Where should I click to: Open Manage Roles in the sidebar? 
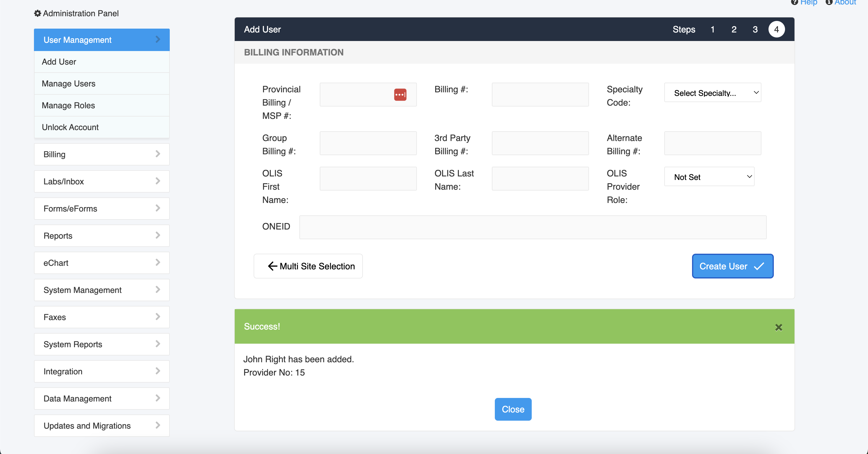tap(102, 105)
